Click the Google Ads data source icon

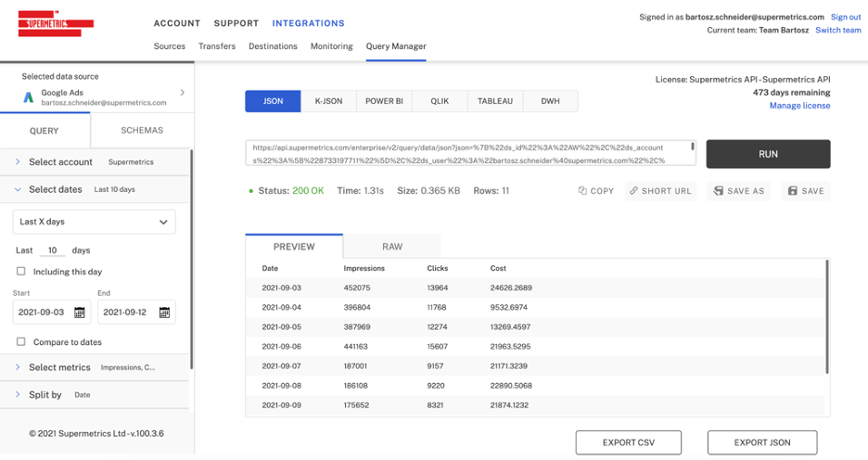(29, 96)
